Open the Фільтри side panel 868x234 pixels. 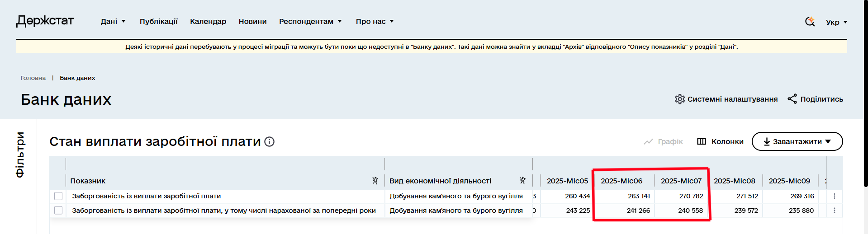(x=20, y=154)
